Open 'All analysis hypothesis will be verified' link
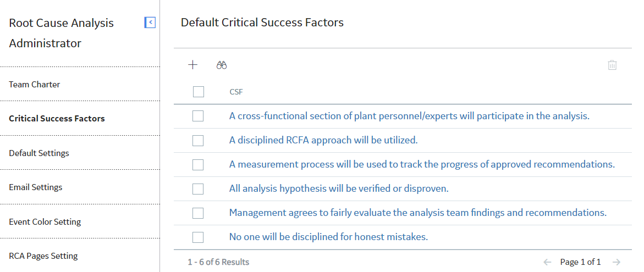 (339, 188)
